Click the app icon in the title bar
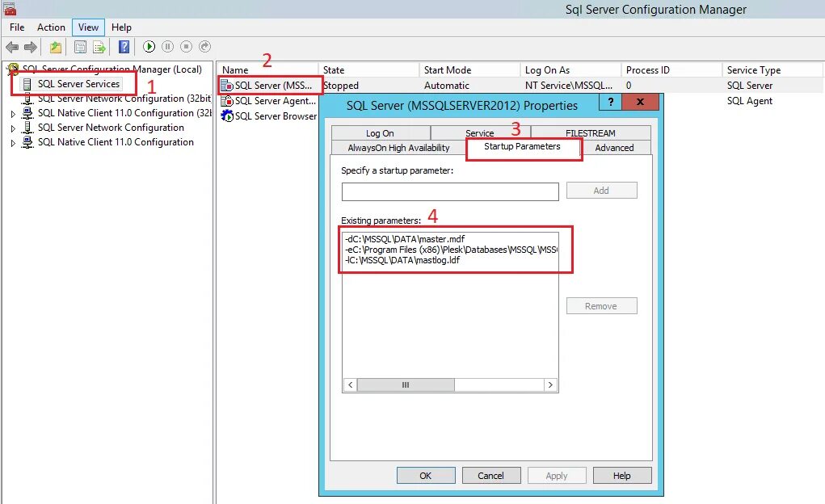Screen dimensions: 825x504 point(10,9)
